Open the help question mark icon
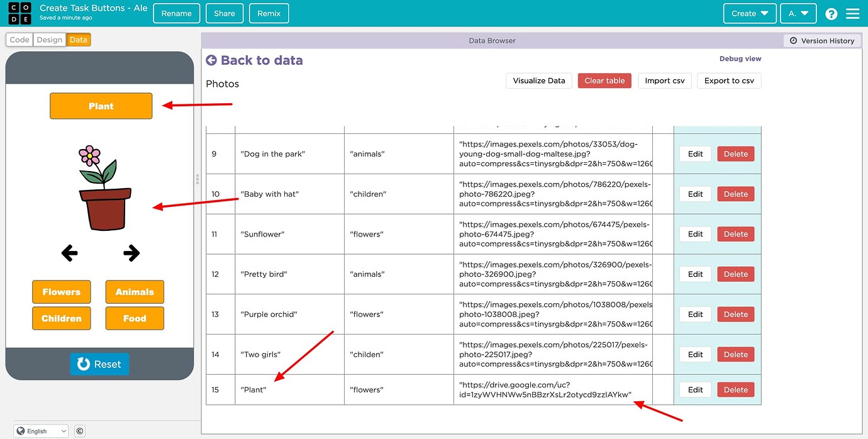This screenshot has width=868, height=439. 831,13
